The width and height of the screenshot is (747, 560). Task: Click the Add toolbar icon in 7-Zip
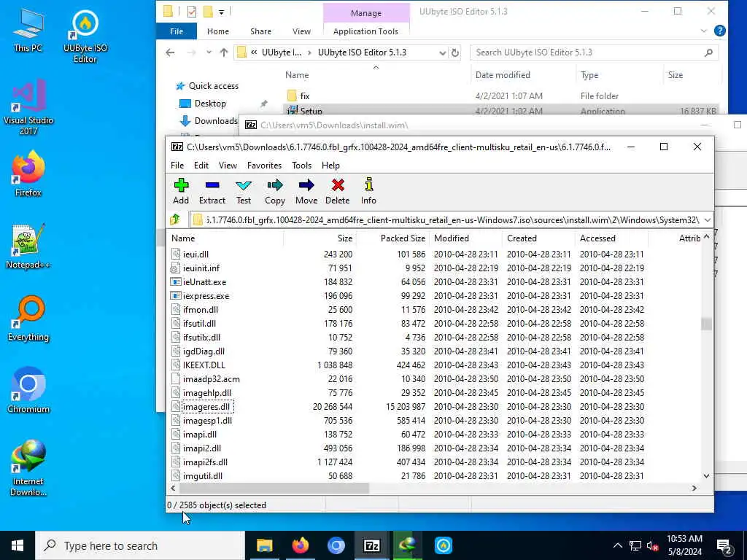tap(181, 191)
